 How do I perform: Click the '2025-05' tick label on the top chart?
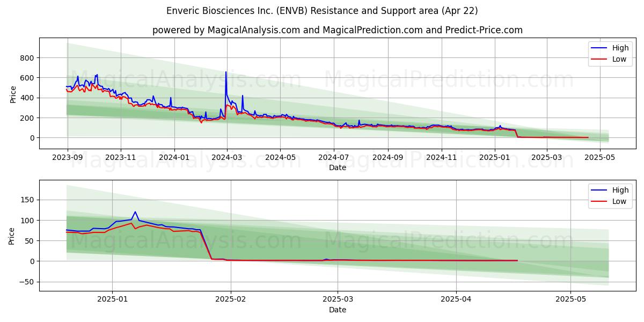coord(599,158)
